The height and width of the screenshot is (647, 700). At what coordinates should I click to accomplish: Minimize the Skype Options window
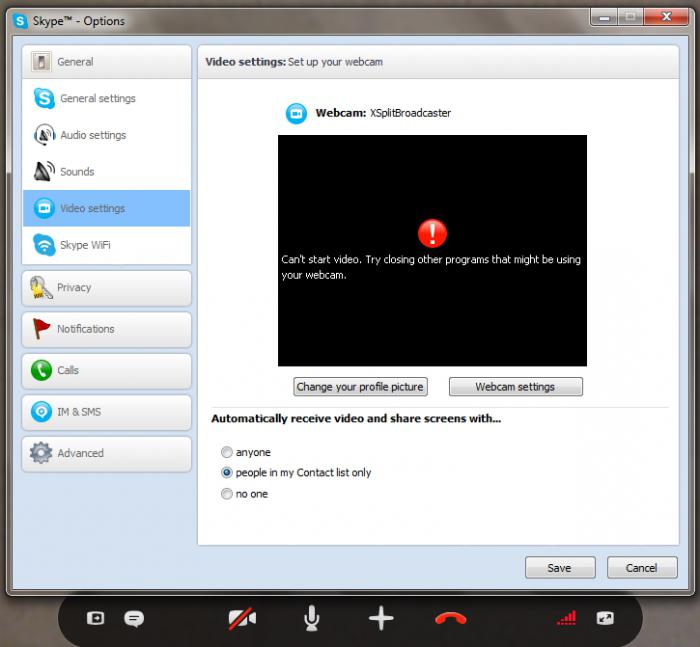604,18
